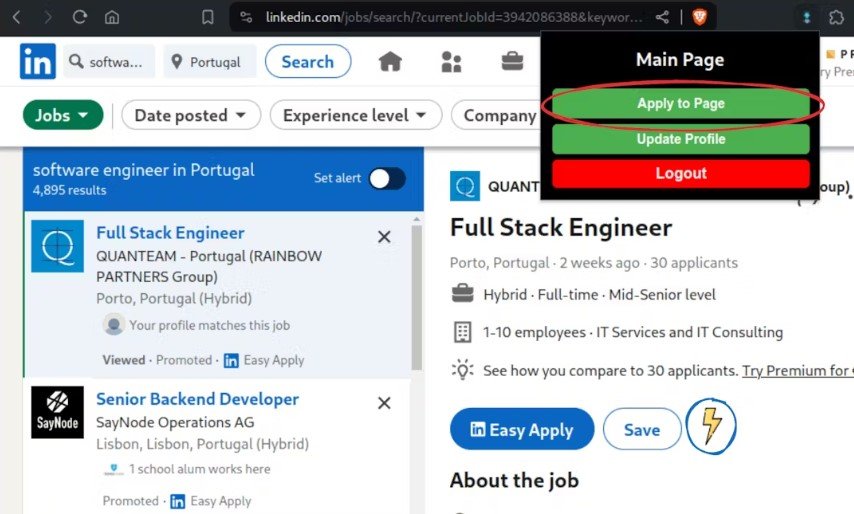Open Senior Backend Developer job listing
The image size is (854, 514).
(x=197, y=399)
